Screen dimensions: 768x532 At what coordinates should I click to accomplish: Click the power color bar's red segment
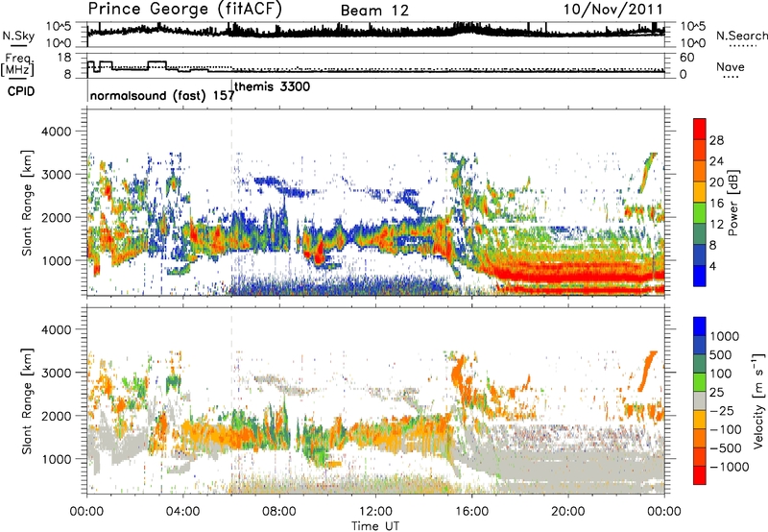(700, 130)
